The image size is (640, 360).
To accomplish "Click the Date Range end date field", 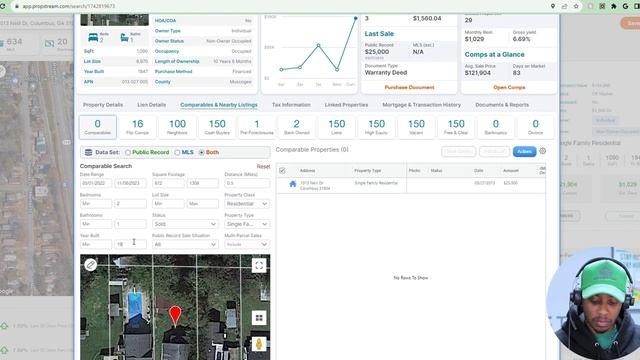I will 130,183.
